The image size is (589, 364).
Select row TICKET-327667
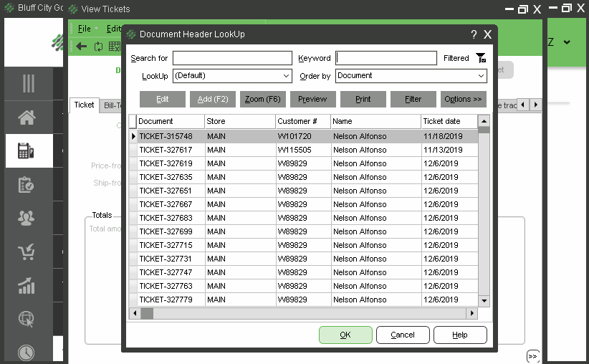tap(304, 204)
